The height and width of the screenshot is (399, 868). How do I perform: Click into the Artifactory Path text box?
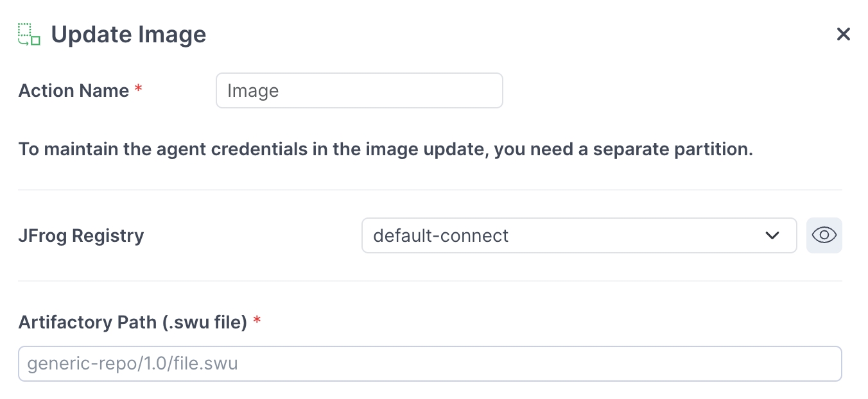[430, 364]
